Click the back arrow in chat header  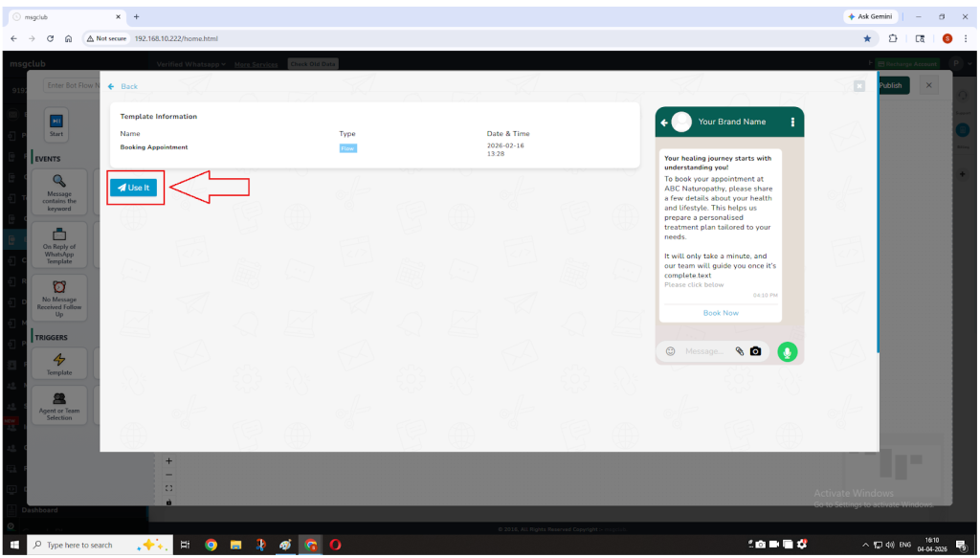(x=665, y=122)
